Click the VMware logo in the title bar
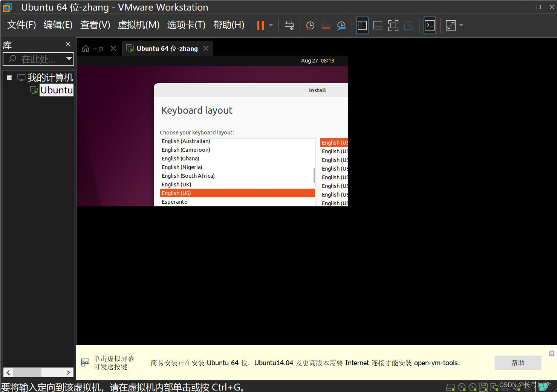 point(7,7)
